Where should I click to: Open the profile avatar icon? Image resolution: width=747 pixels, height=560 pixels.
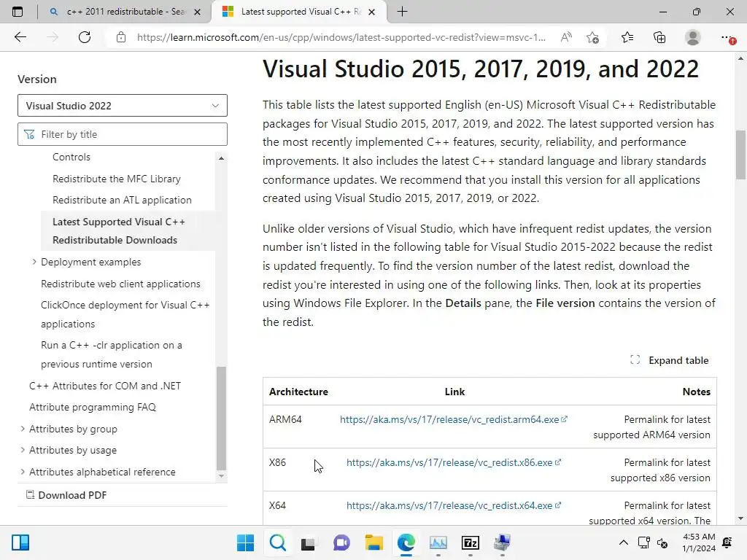(x=693, y=37)
